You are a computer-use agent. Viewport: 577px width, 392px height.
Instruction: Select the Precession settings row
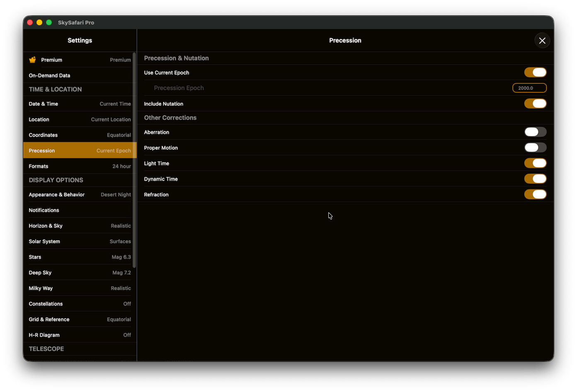[x=80, y=150]
